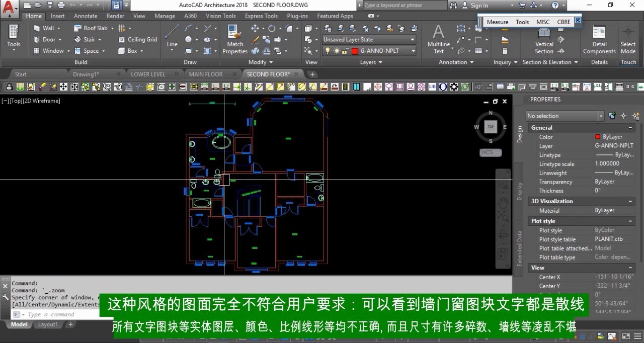Click the Select Objects icon in Properties
Image resolution: width=644 pixels, height=343 pixels.
click(x=624, y=116)
